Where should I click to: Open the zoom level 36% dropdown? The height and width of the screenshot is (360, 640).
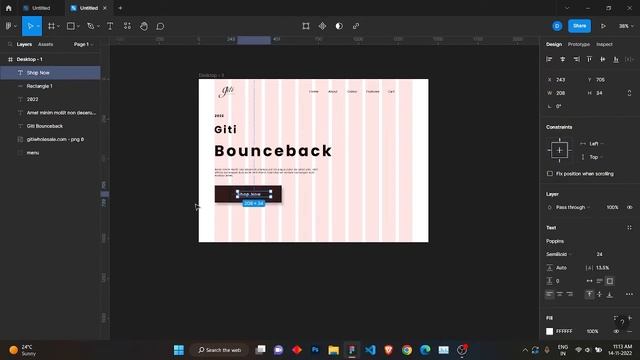(626, 26)
